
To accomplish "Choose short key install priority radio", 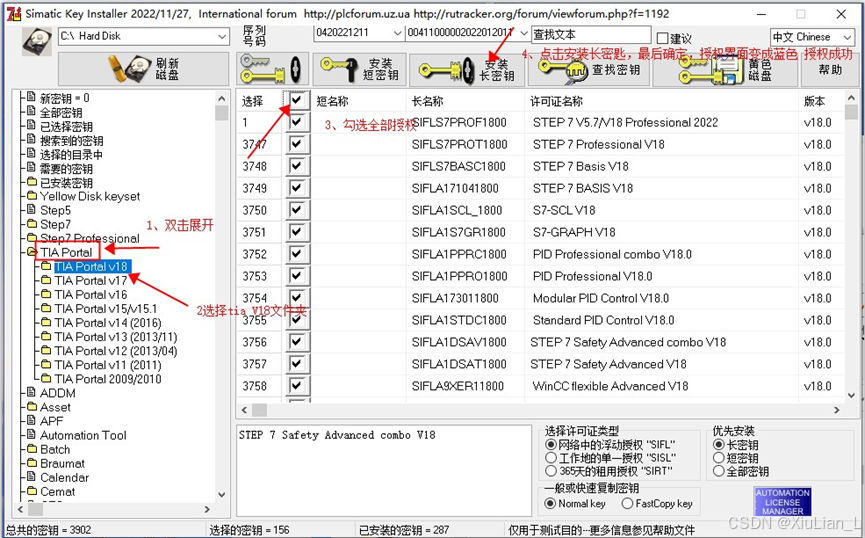I will coord(719,458).
